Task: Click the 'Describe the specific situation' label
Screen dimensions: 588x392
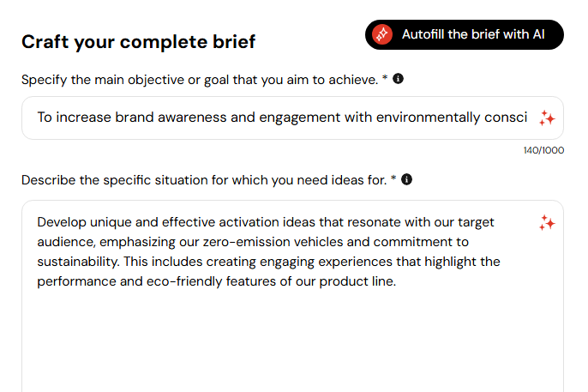Action: click(x=204, y=180)
